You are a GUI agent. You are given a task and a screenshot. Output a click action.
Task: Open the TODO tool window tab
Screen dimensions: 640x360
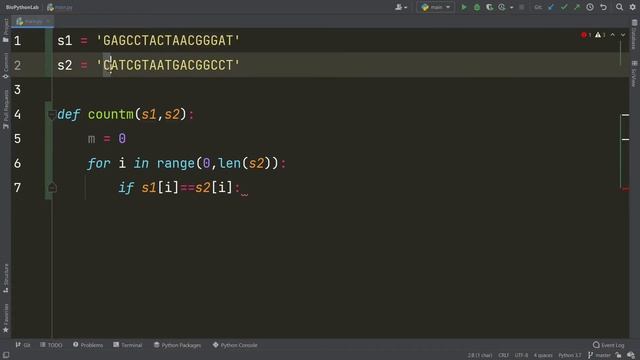click(x=51, y=345)
